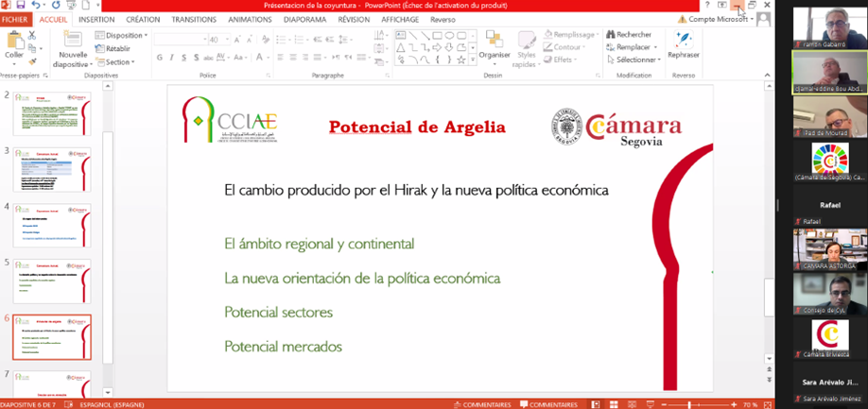Switch to the INSERTION tab

click(x=96, y=19)
